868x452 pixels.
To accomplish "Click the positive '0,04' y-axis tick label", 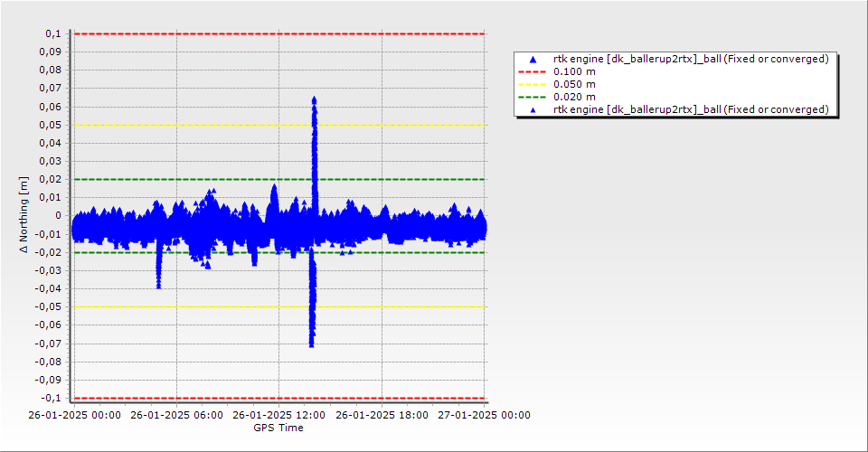I will 51,144.
